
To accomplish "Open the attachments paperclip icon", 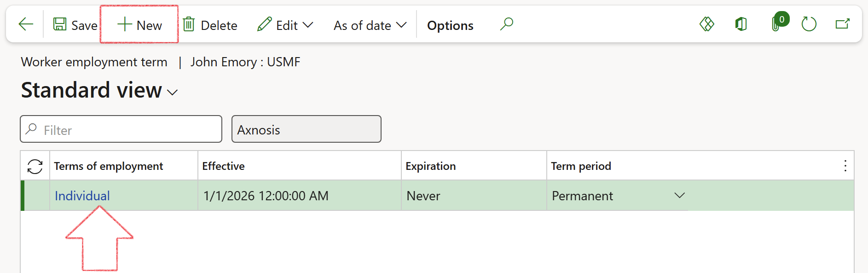I will (x=776, y=24).
